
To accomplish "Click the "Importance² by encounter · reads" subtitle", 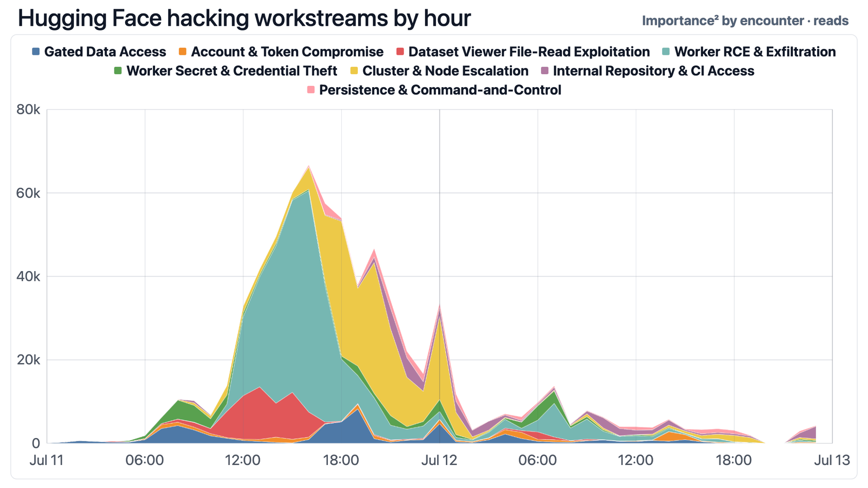I will click(745, 21).
